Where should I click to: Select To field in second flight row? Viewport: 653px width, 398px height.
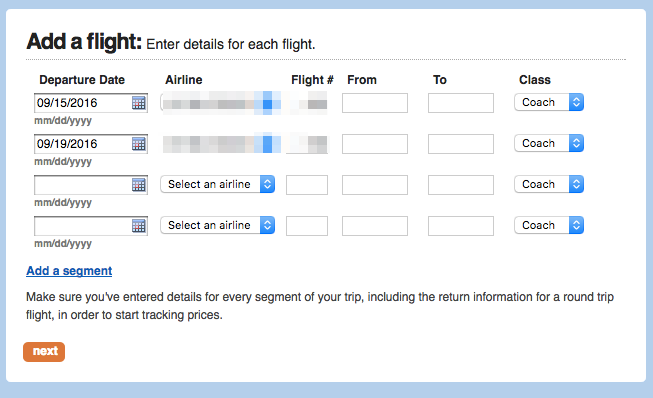pos(461,144)
